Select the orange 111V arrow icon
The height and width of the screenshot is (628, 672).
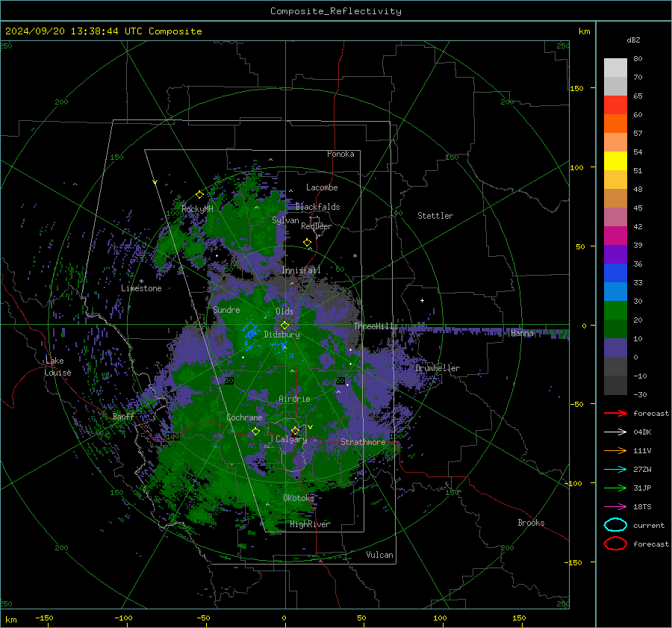pyautogui.click(x=615, y=450)
